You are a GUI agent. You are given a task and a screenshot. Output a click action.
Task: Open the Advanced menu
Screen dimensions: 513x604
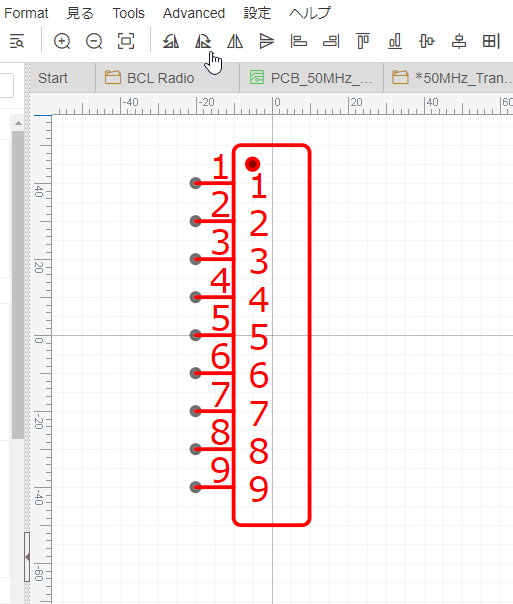(194, 13)
